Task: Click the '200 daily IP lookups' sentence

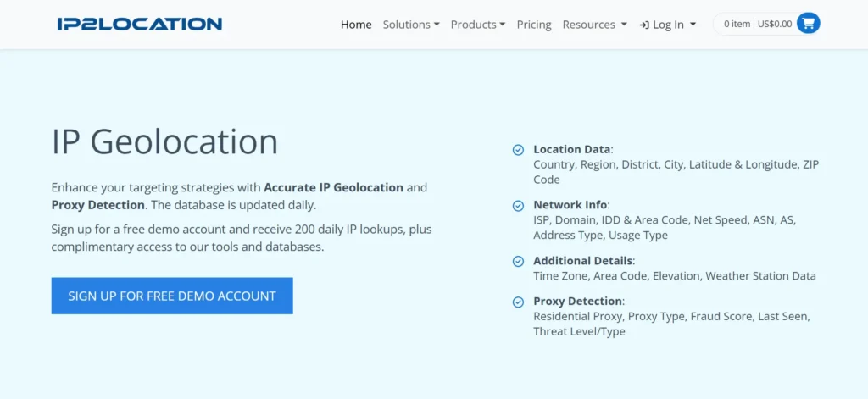Action: [x=242, y=238]
